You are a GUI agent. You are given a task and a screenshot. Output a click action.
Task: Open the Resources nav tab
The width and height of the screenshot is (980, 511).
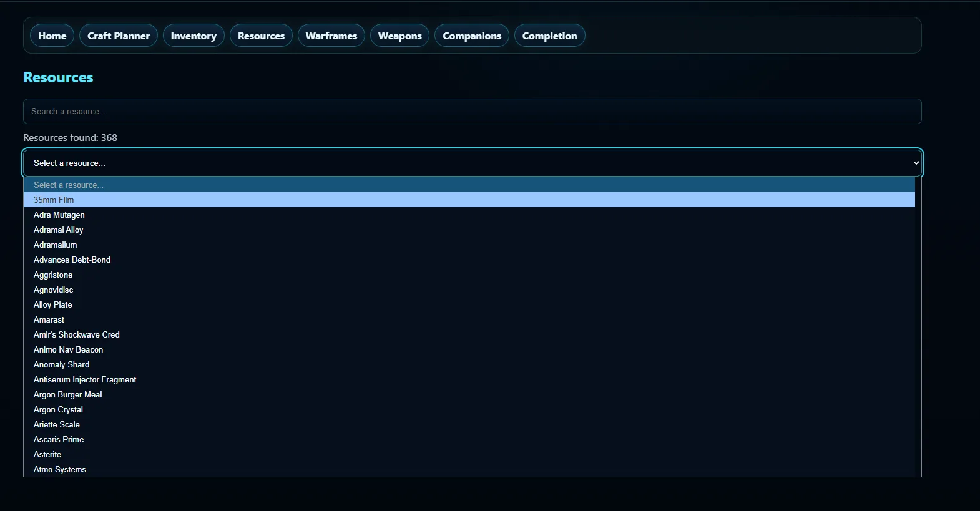(x=261, y=36)
